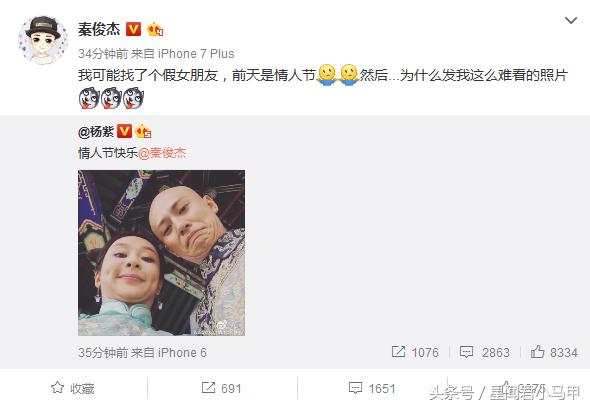This screenshot has height=406, width=590.
Task: Click the crown membership badge beside 秦俊杰
Action: point(155,29)
